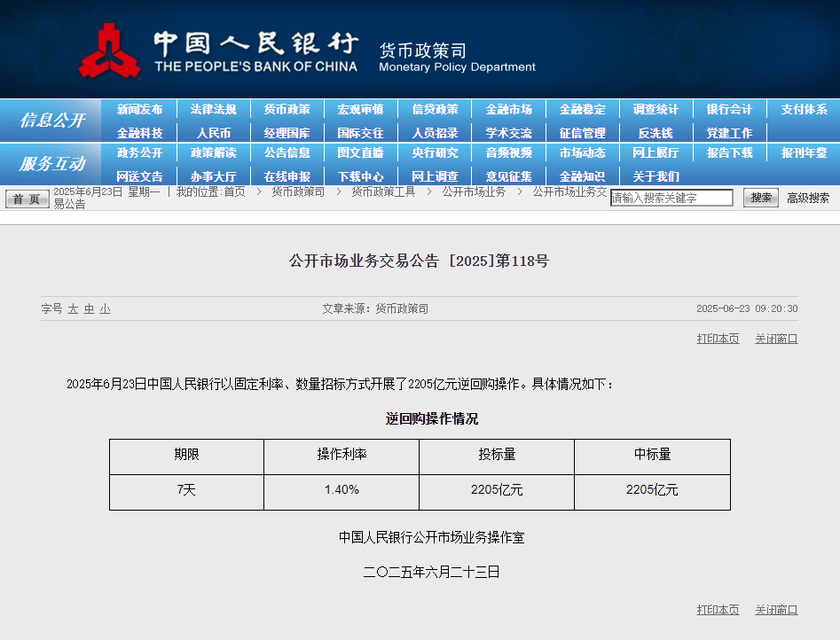Open the 金融市场 menu item
This screenshot has width=840, height=640.
pyautogui.click(x=508, y=109)
